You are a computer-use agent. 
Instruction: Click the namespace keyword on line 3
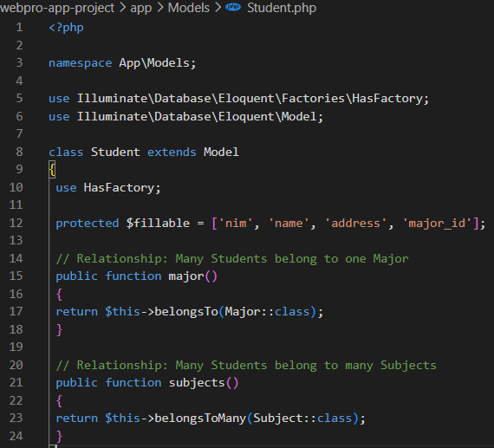click(80, 63)
